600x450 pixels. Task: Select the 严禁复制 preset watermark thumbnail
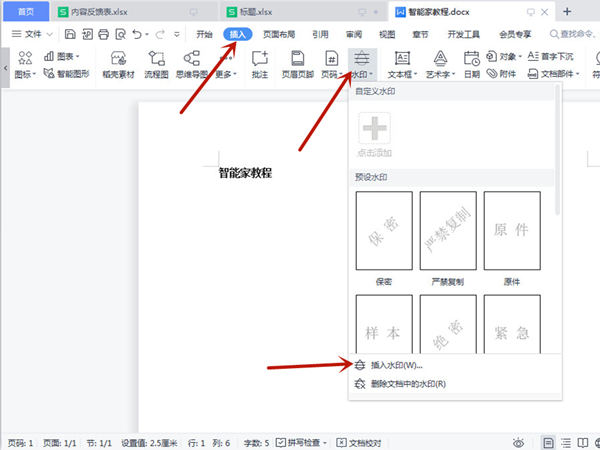click(447, 229)
